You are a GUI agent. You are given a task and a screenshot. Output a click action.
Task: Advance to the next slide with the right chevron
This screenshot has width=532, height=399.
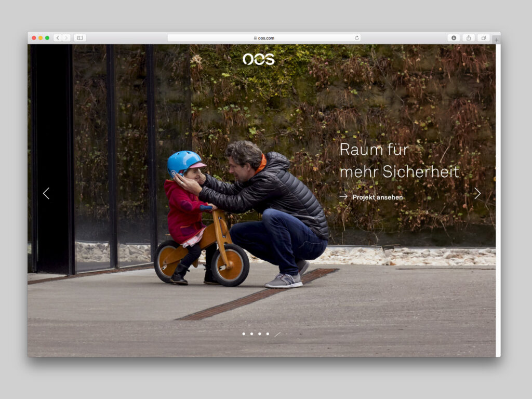pos(477,193)
